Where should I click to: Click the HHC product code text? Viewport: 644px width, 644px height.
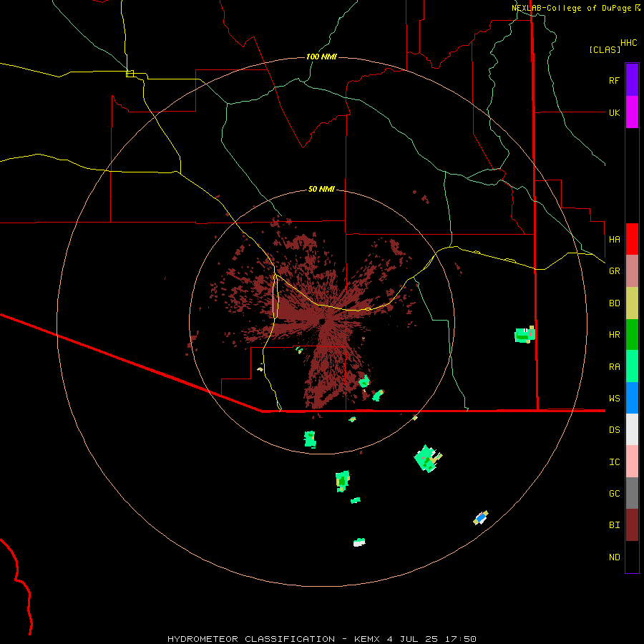coord(628,43)
